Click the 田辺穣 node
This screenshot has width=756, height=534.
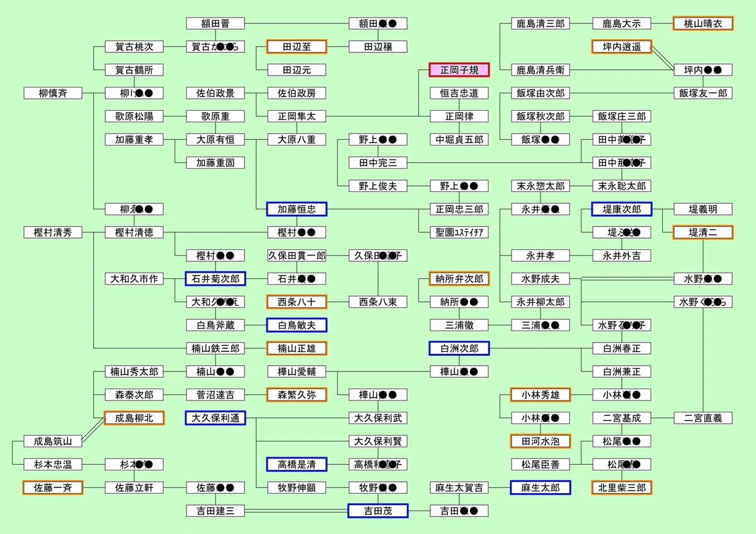378,47
